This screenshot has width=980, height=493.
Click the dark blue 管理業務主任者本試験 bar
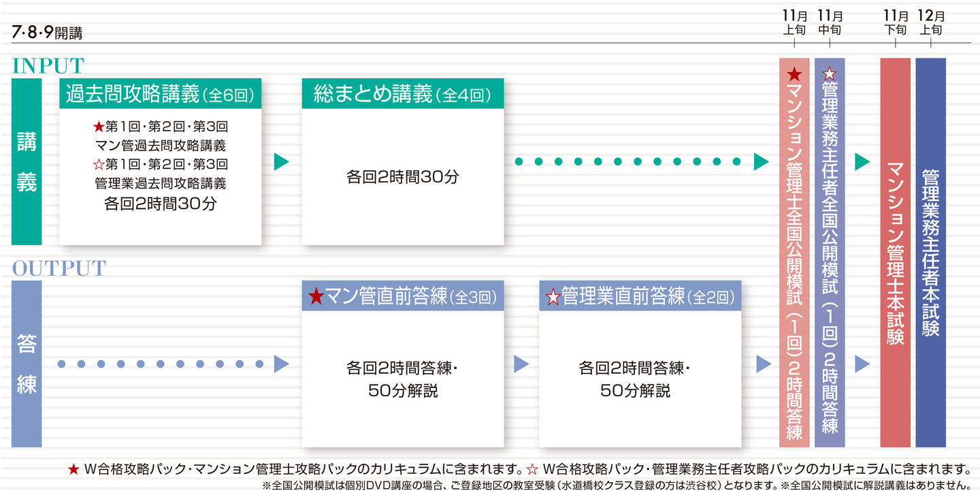[x=930, y=252]
